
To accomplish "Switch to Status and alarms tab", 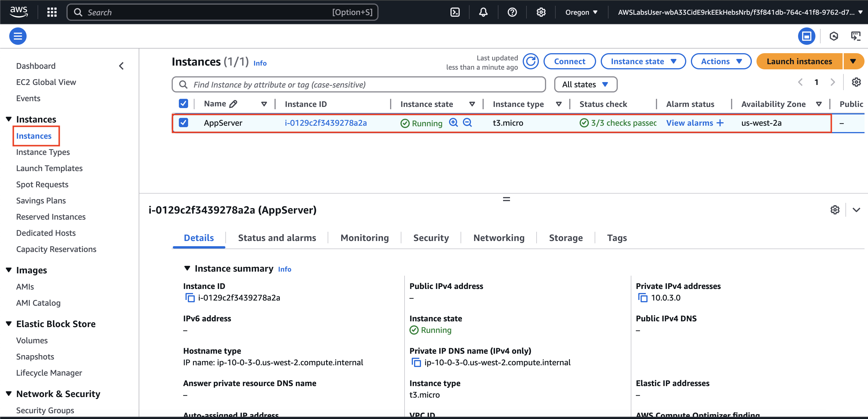I will 277,238.
